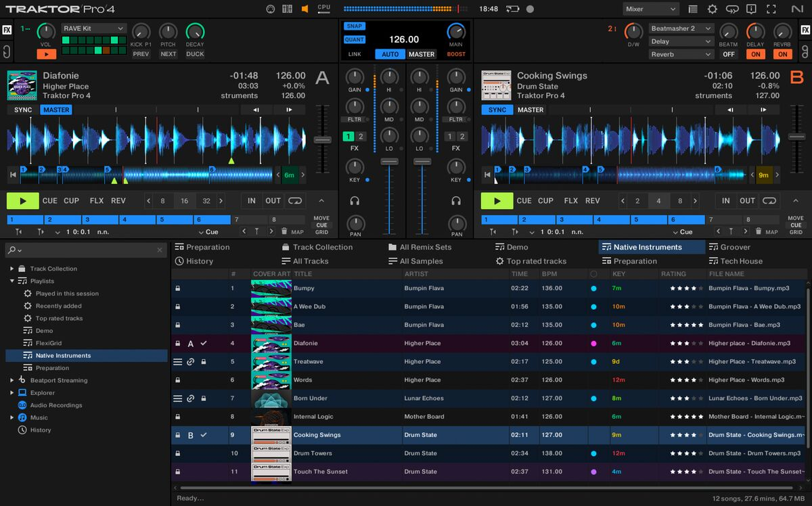The height and width of the screenshot is (506, 812).
Task: Open the RAVE Kit dropdown
Action: point(93,28)
